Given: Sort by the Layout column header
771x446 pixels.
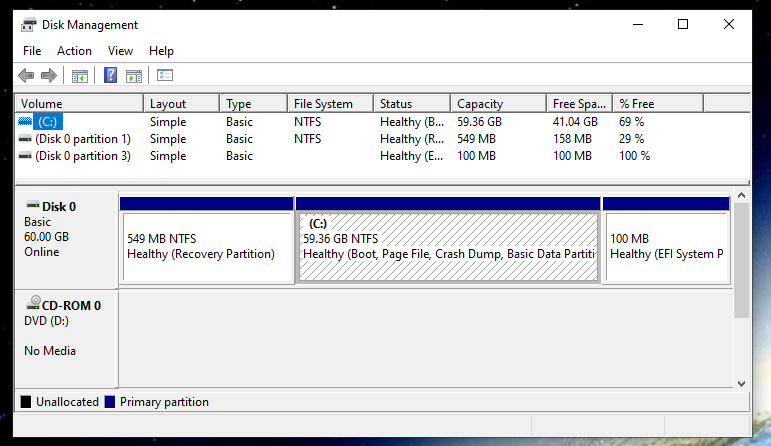Looking at the screenshot, I should pyautogui.click(x=181, y=104).
